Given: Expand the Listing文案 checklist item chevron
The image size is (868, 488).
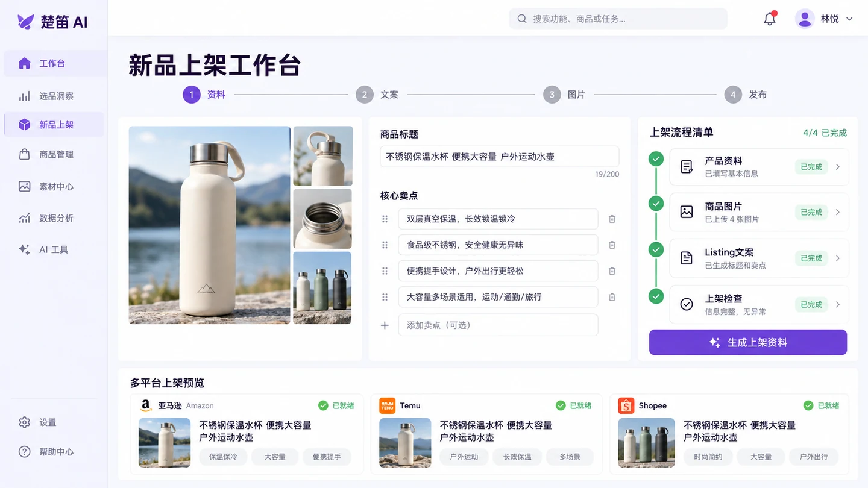Looking at the screenshot, I should tap(838, 258).
